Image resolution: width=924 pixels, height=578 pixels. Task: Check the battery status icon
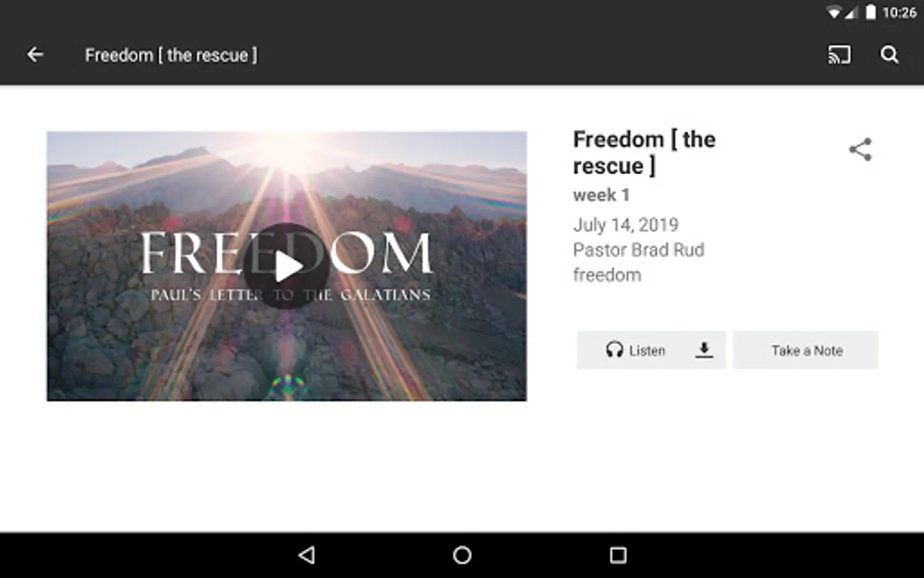click(871, 12)
